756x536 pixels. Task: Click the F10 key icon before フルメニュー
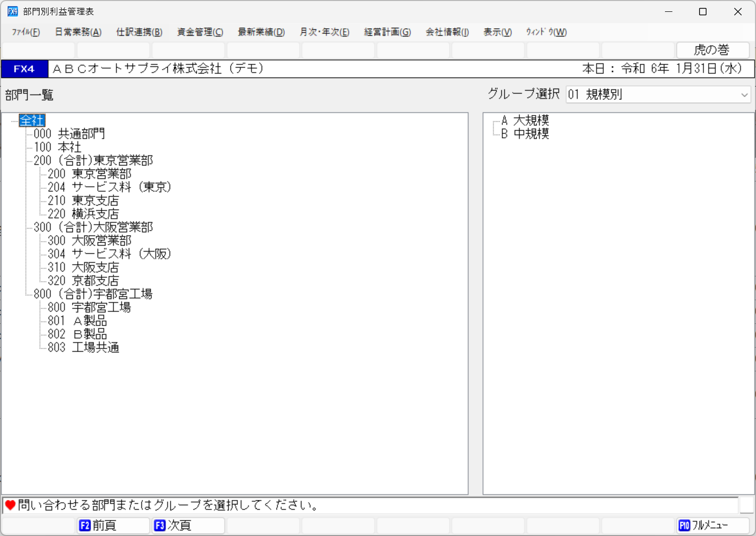coord(684,526)
